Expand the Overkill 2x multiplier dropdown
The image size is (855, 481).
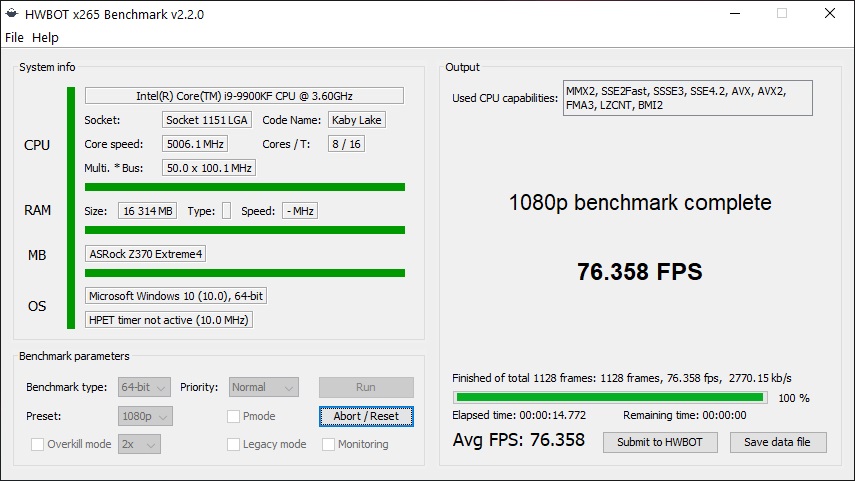(x=139, y=444)
